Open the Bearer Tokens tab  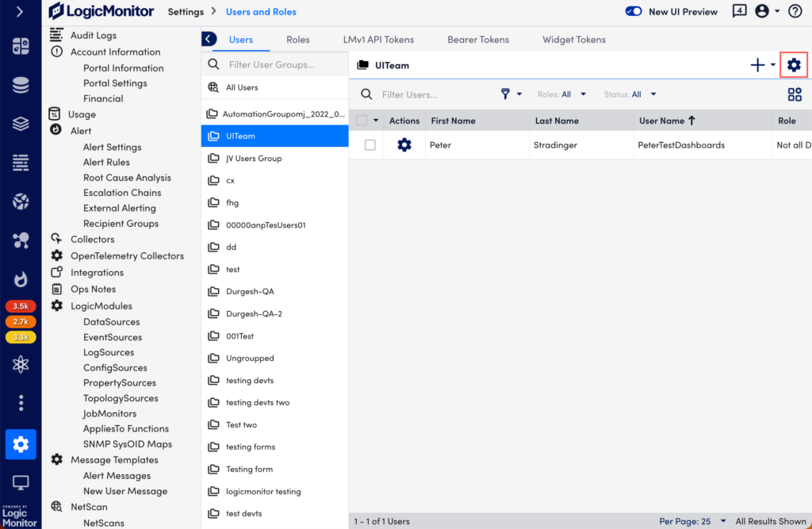pyautogui.click(x=478, y=39)
